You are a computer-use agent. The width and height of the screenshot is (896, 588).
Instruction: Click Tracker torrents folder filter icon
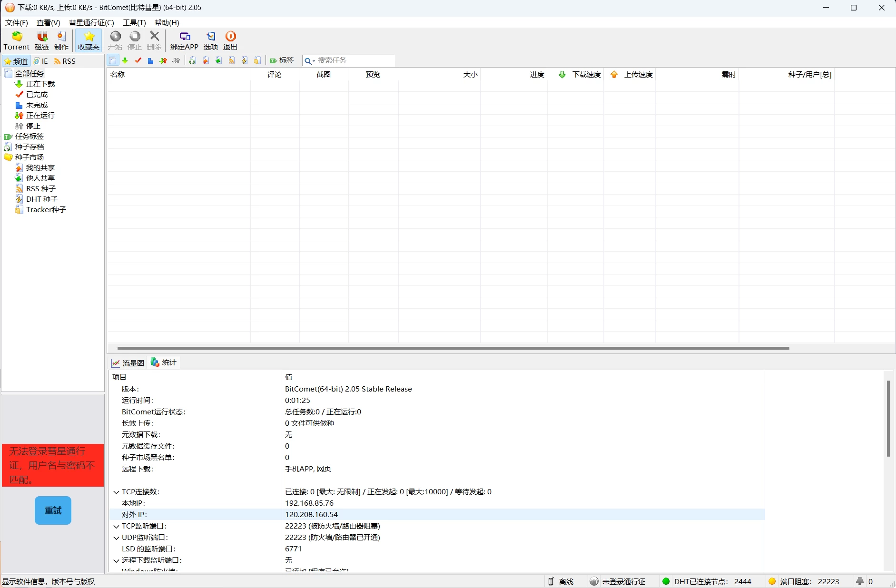pos(257,60)
